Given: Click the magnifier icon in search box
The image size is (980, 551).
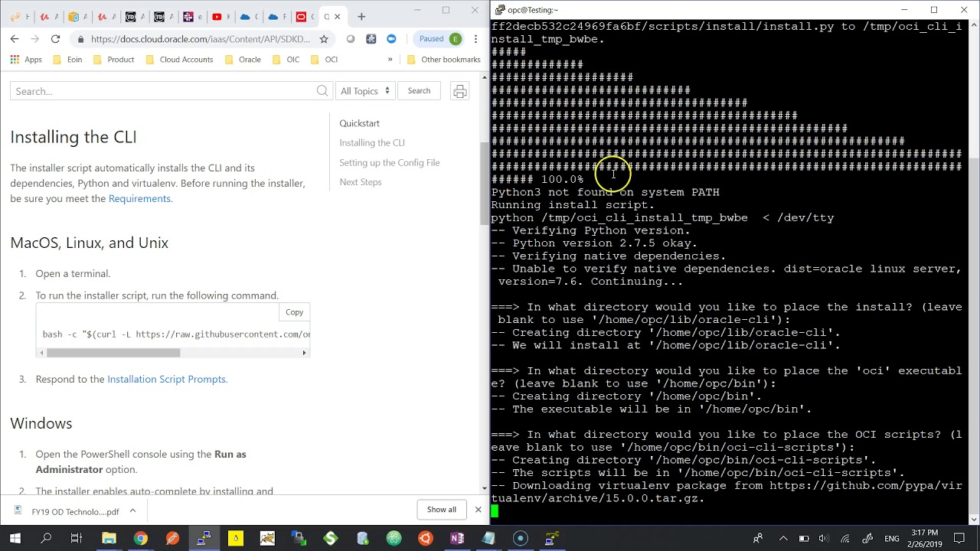Looking at the screenshot, I should (x=322, y=91).
